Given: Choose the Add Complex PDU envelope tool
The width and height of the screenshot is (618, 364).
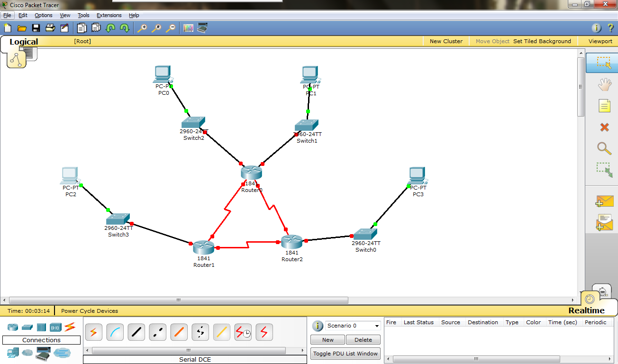Looking at the screenshot, I should coord(604,222).
